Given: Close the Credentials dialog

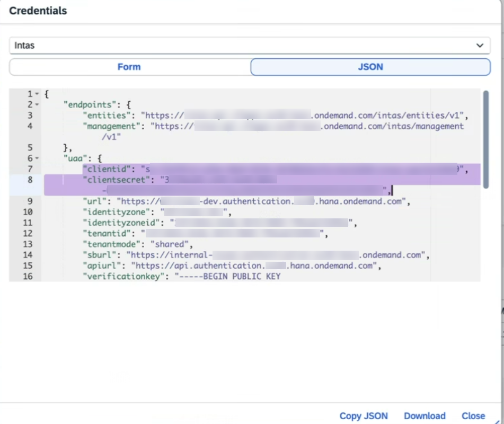Looking at the screenshot, I should click(473, 416).
